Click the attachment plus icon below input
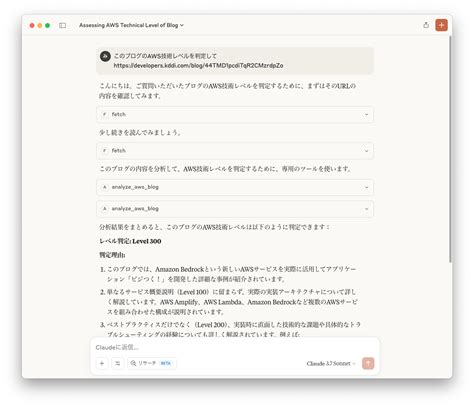 pyautogui.click(x=102, y=363)
